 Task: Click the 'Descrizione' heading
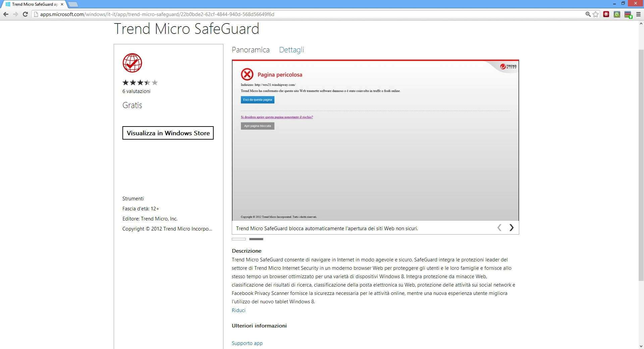click(247, 251)
